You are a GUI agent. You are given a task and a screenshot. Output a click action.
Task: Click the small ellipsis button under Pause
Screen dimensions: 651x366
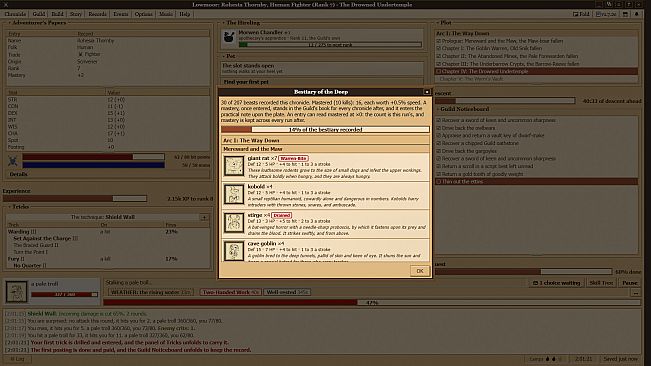pos(636,293)
